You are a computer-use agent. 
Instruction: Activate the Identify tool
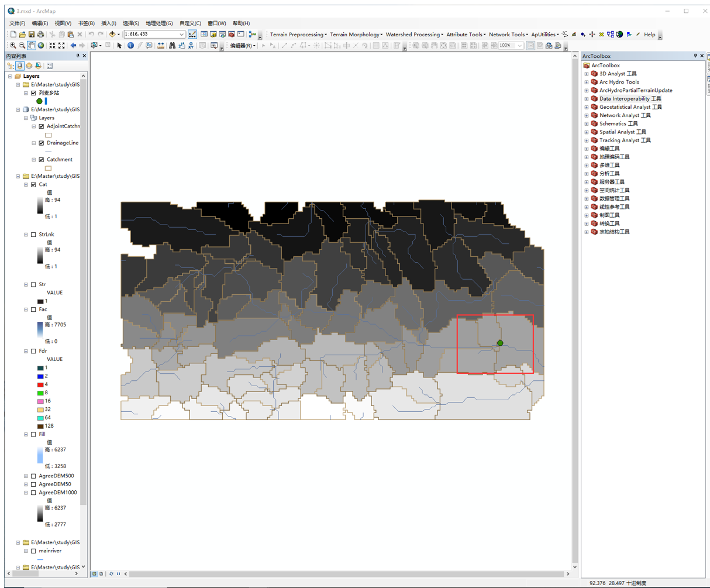pos(130,45)
